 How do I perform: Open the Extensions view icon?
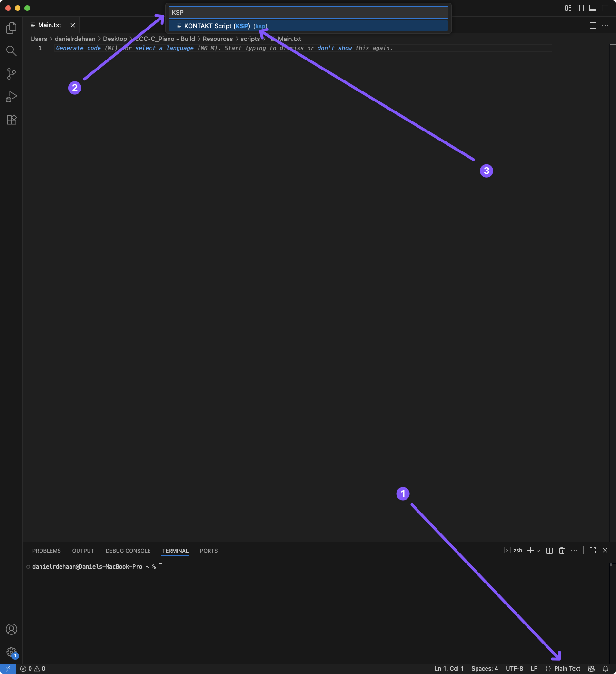coord(11,120)
